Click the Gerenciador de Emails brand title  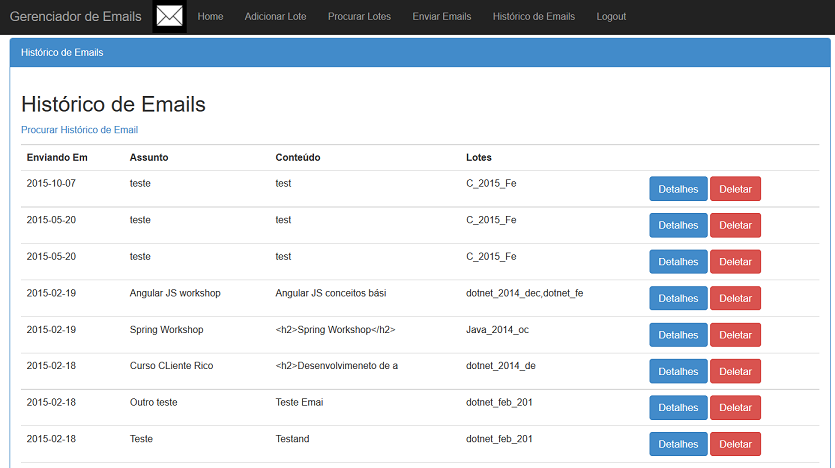click(76, 17)
